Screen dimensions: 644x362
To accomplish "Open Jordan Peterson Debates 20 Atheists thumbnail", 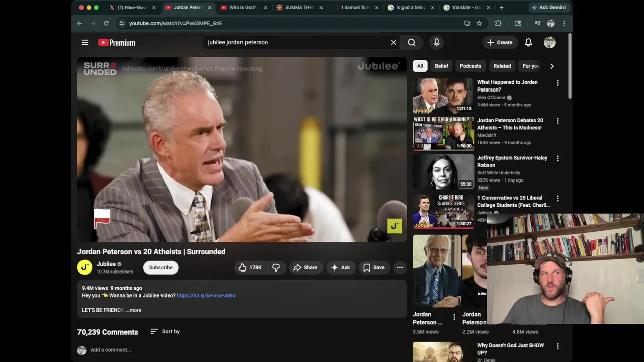I will 443,133.
